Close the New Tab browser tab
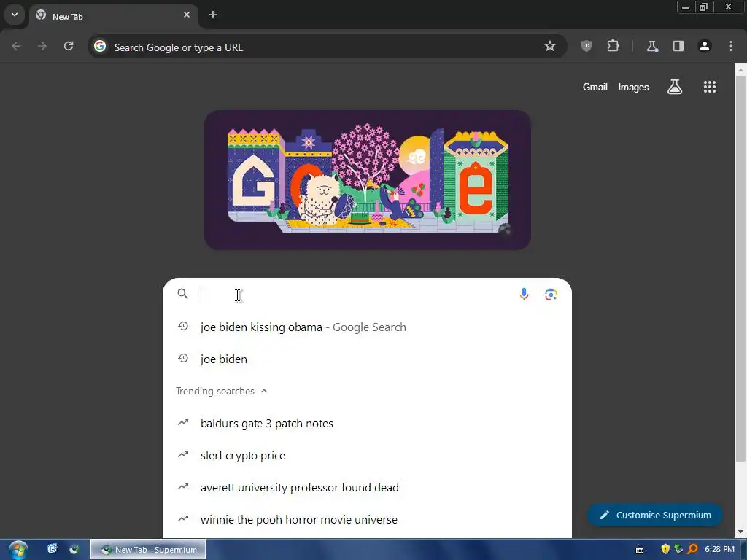The image size is (747, 560). [187, 15]
